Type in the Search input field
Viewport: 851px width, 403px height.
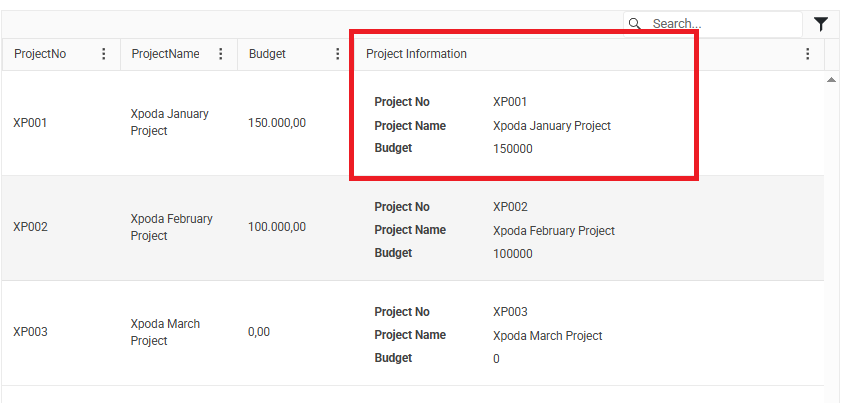pos(722,24)
